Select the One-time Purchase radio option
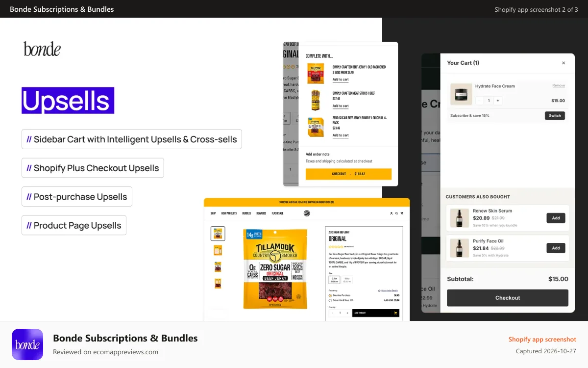This screenshot has width=588, height=368. (330, 295)
